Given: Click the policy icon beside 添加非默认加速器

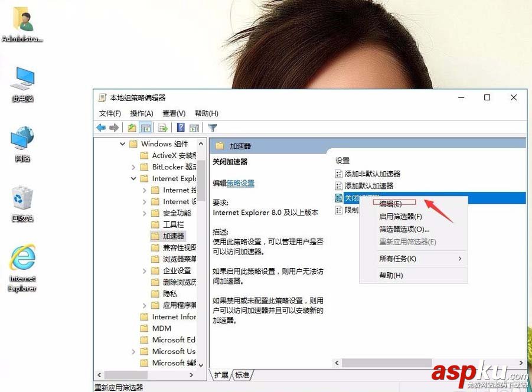Looking at the screenshot, I should (338, 174).
